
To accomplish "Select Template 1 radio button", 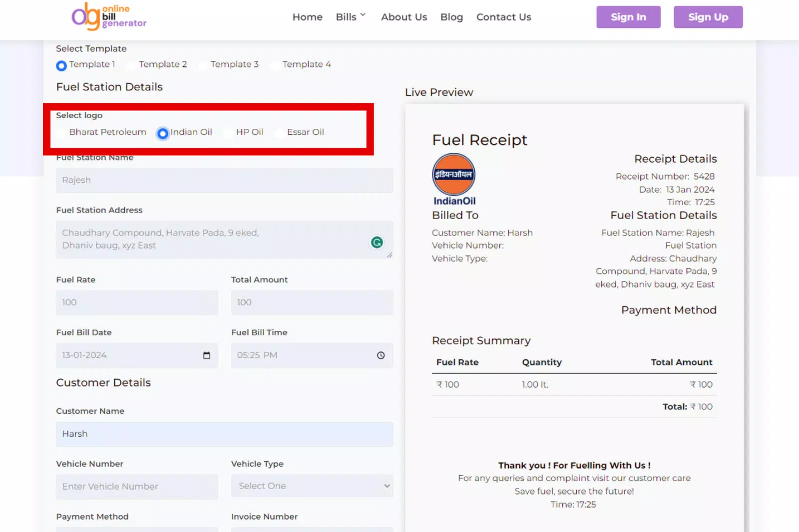I will (61, 65).
